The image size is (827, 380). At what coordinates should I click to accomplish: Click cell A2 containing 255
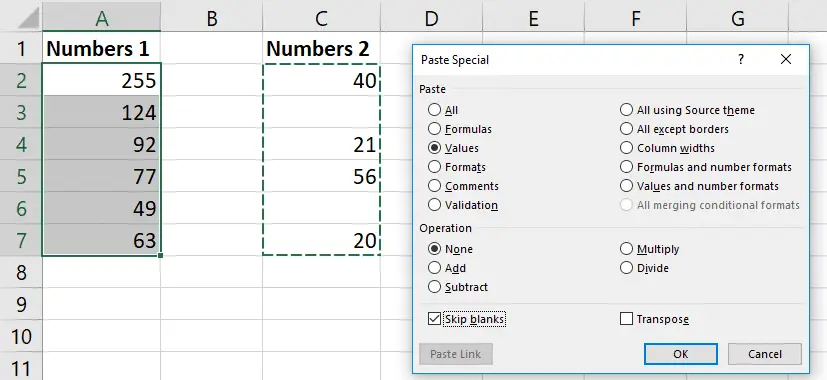pos(101,80)
